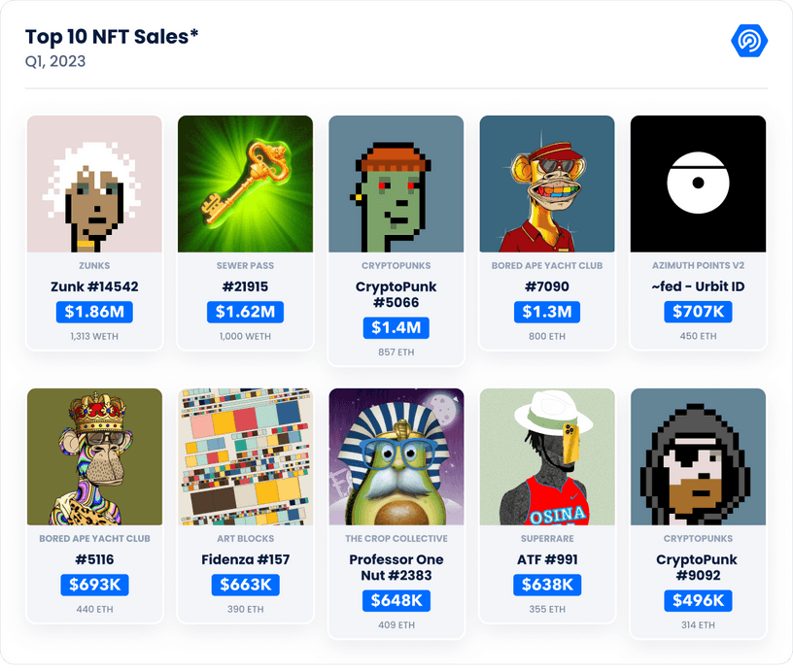View the Professor One Nut avocado image
This screenshot has width=793, height=672.
(x=396, y=456)
